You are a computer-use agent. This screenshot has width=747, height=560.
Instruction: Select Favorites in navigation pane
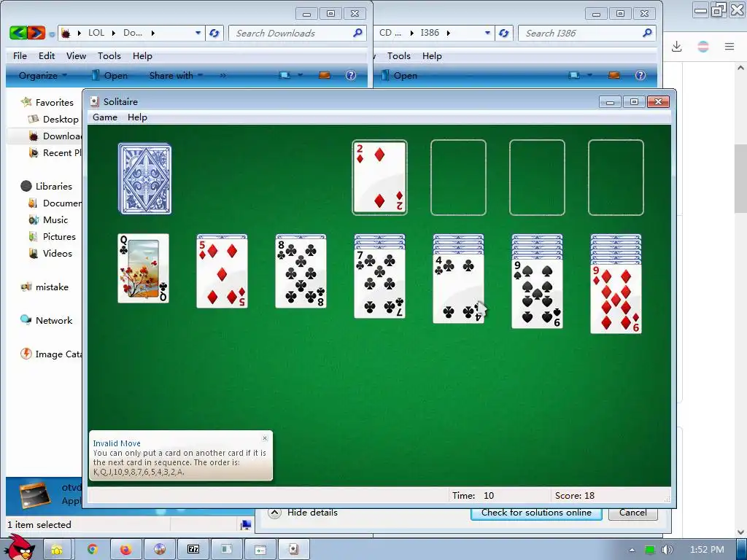click(54, 102)
